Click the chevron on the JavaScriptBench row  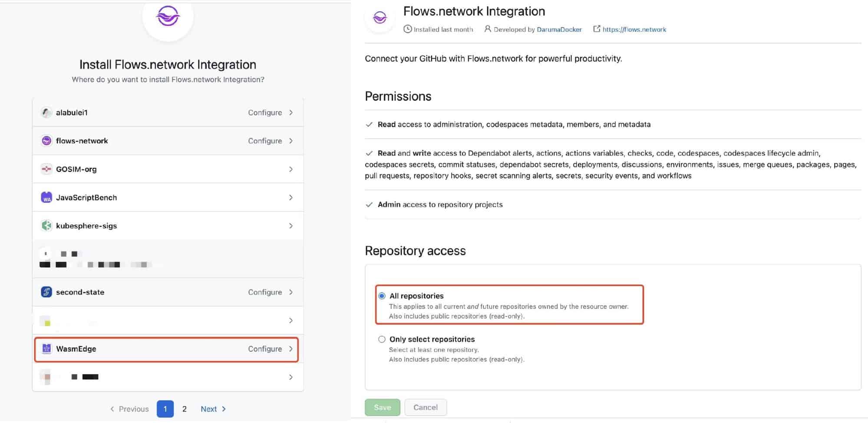tap(290, 197)
